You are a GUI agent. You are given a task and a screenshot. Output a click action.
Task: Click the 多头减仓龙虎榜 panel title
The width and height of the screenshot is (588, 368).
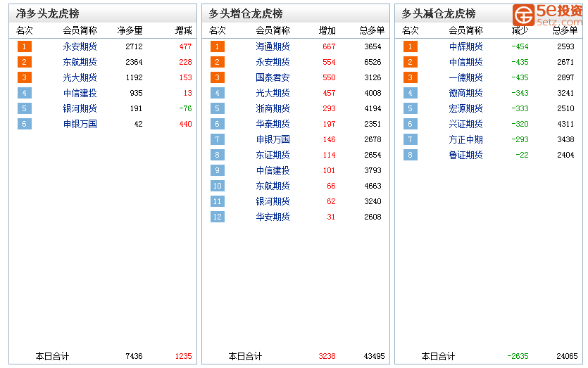[x=439, y=14]
